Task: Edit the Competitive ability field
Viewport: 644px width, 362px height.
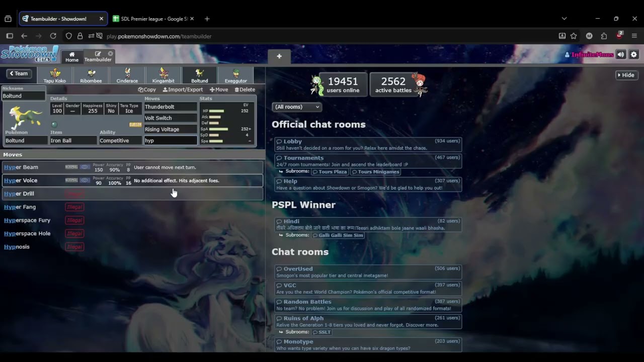Action: (x=120, y=141)
